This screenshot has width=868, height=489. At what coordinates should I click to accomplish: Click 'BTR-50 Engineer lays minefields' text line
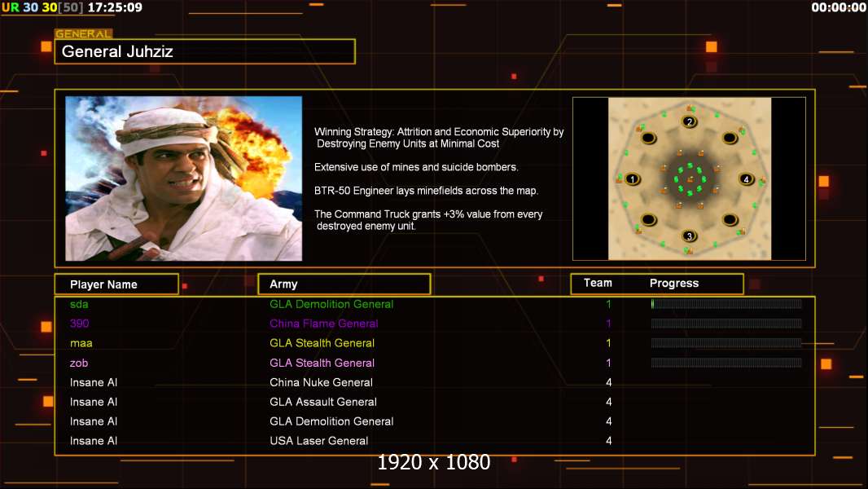[426, 191]
